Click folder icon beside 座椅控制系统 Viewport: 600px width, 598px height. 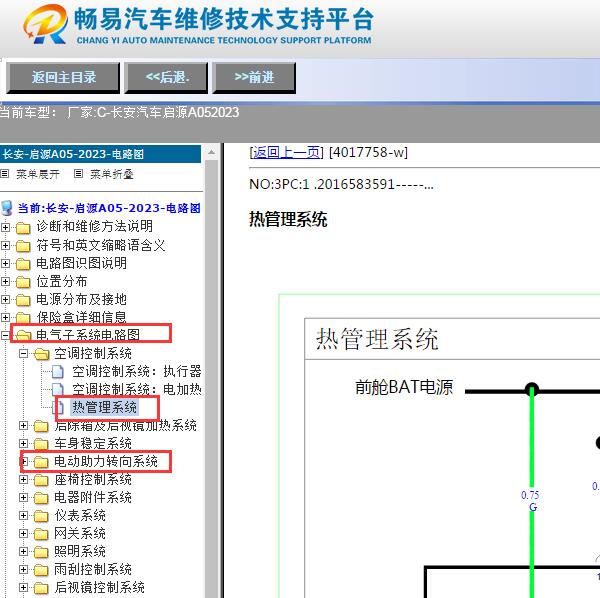tap(41, 480)
